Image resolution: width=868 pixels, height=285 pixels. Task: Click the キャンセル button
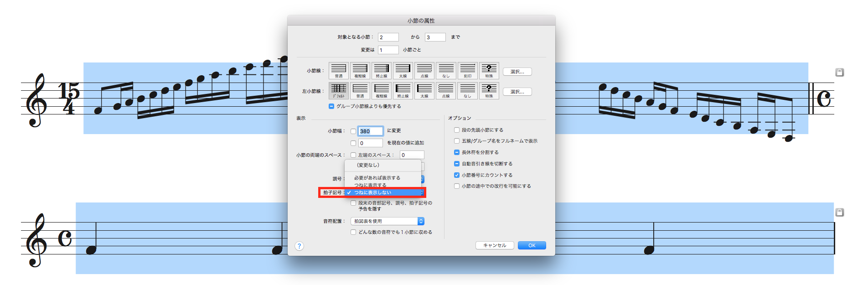point(495,245)
